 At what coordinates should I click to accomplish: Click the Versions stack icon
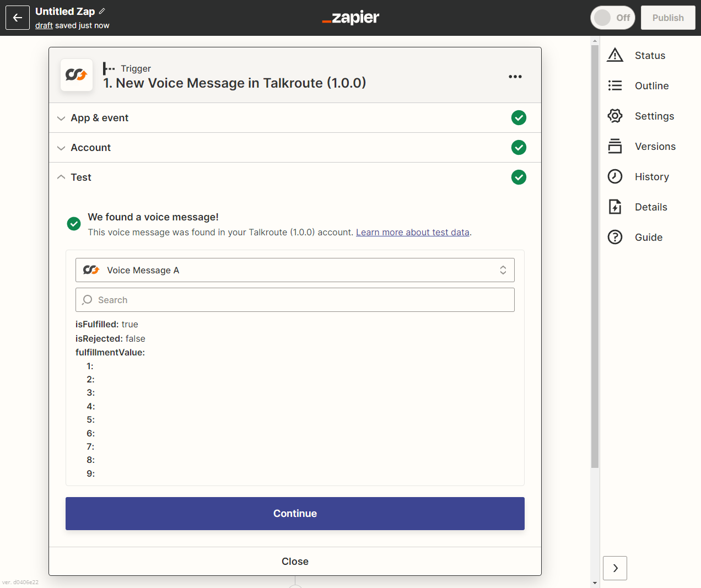(x=615, y=146)
